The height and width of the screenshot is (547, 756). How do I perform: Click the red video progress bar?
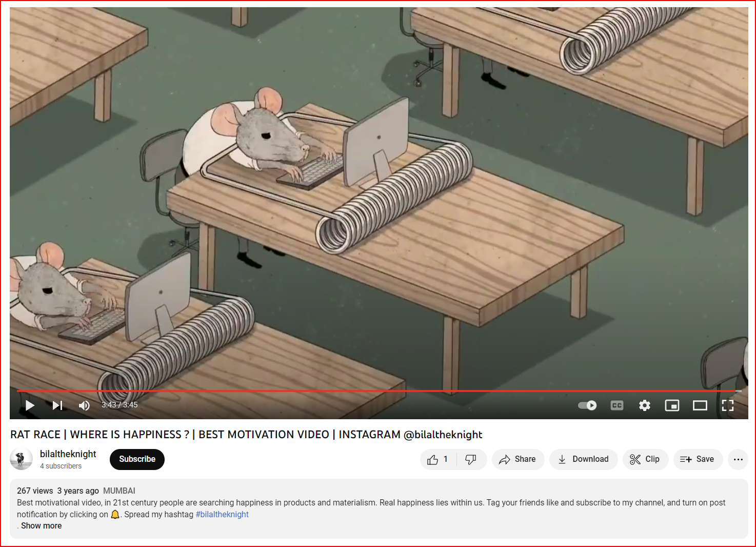pos(359,391)
